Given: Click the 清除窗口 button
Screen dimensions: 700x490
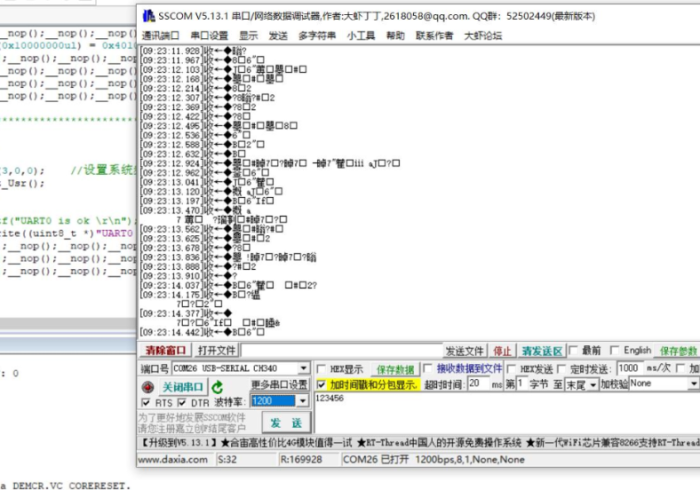Looking at the screenshot, I should (165, 351).
